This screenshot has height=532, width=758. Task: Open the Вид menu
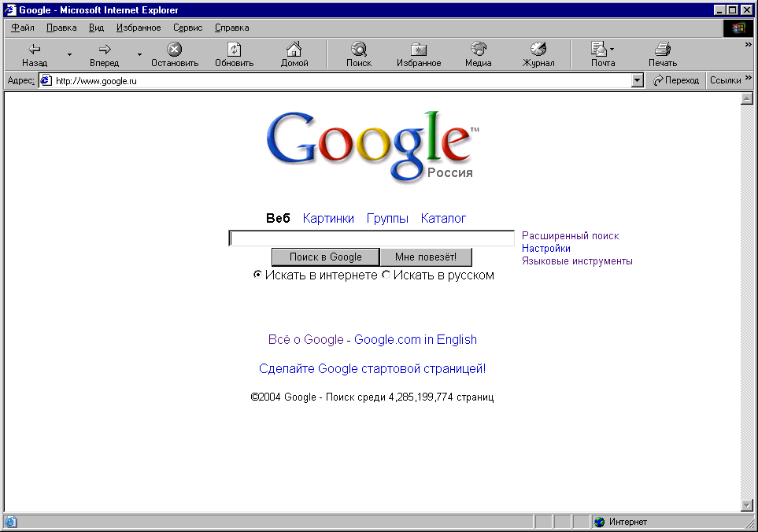click(x=96, y=28)
